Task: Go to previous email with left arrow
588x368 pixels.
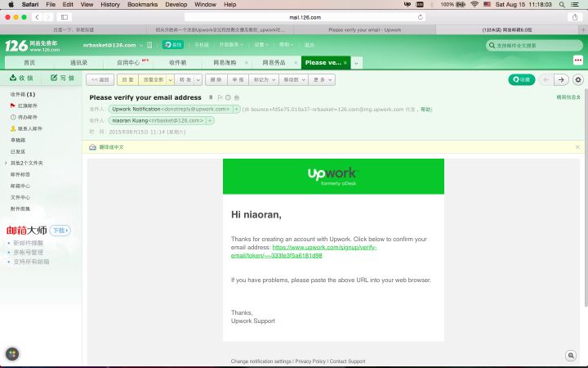Action: click(x=546, y=79)
